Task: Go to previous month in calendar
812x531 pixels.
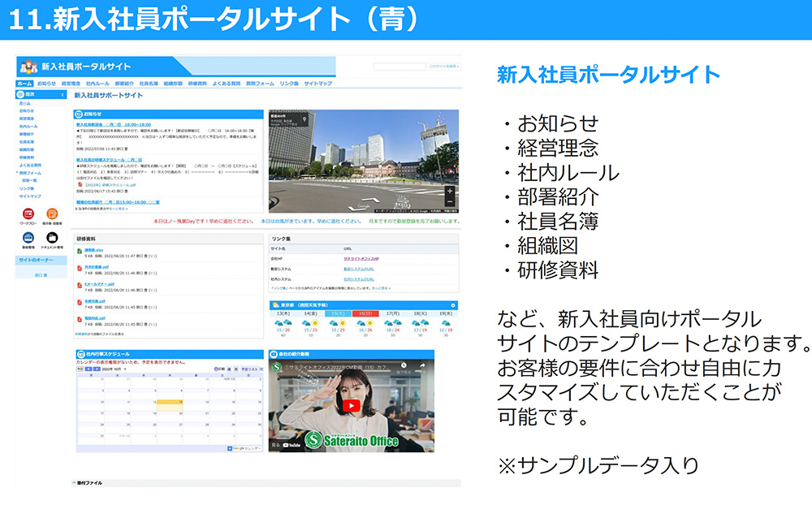Action: pyautogui.click(x=89, y=369)
